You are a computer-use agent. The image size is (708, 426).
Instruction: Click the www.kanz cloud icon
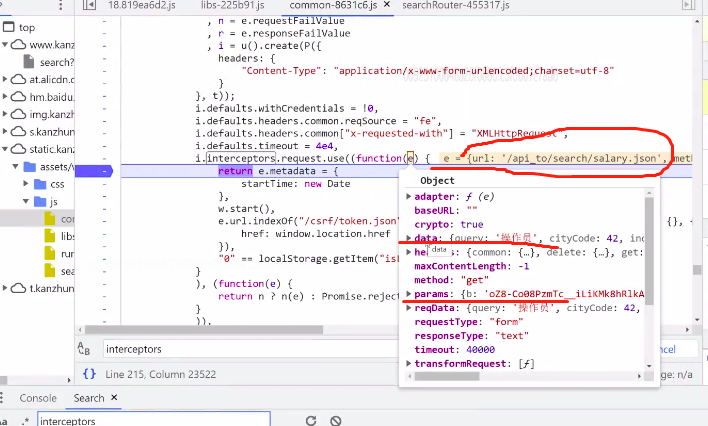point(19,44)
